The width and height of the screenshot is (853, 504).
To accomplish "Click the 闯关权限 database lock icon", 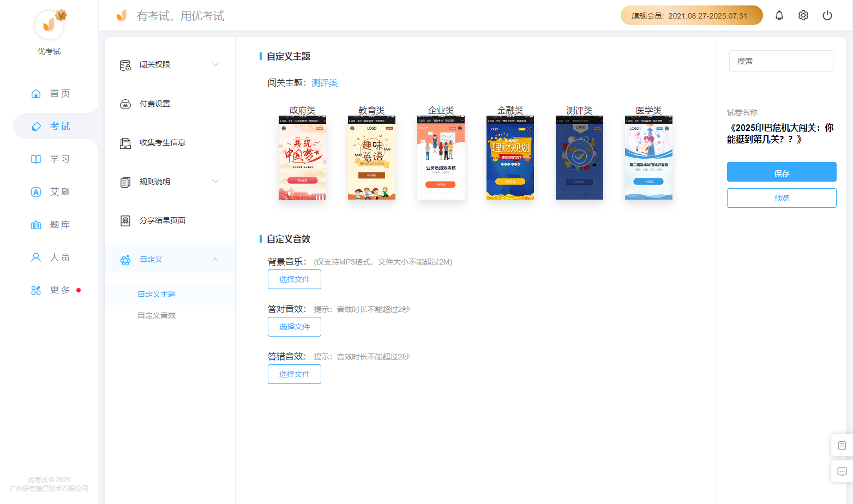I will (125, 65).
